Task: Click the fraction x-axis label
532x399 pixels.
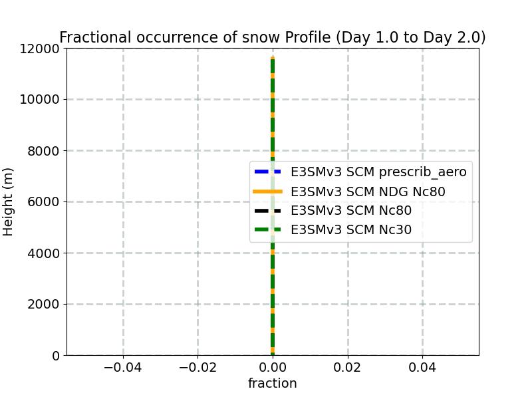Action: (x=273, y=383)
